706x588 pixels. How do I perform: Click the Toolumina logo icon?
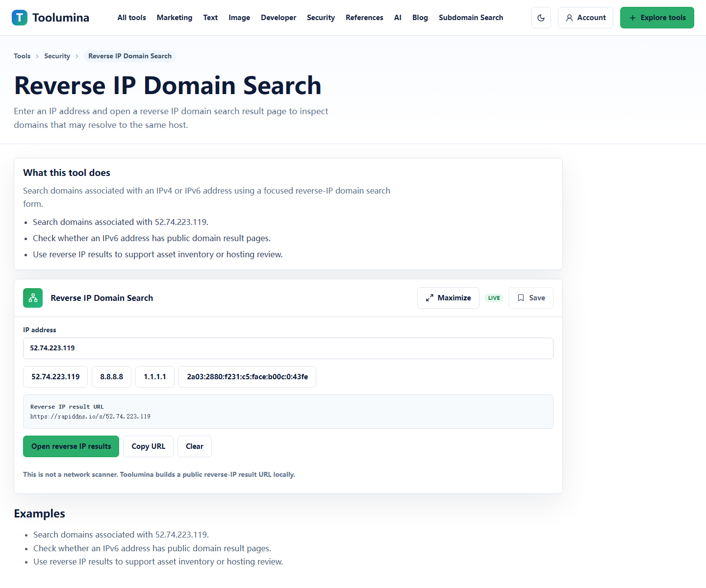[x=20, y=18]
